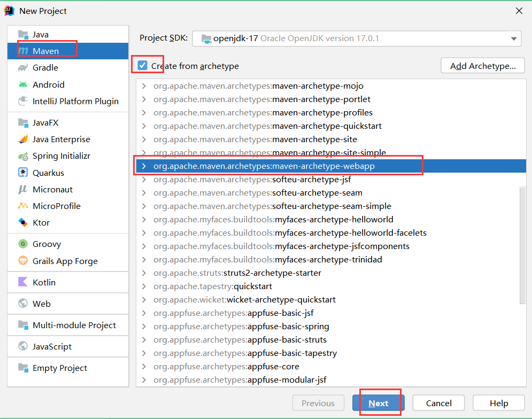Click the openjdk-17 SDK folder icon
The image size is (532, 419).
click(206, 38)
